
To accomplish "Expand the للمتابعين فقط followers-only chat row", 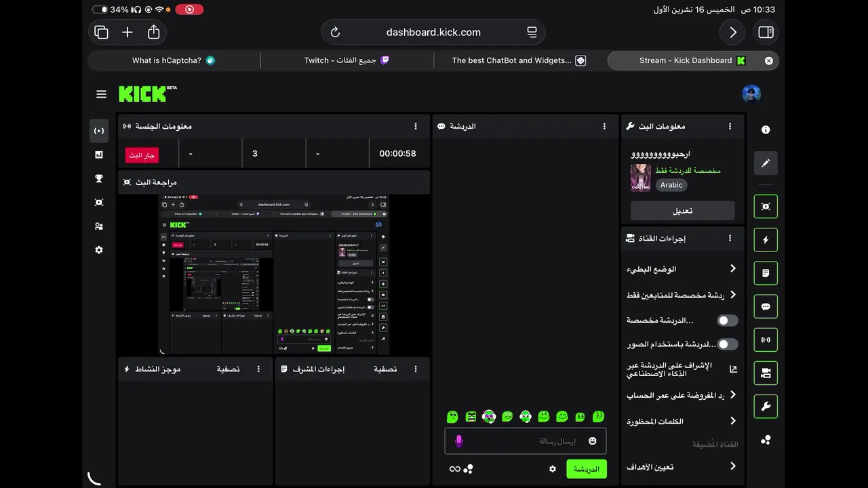I will pyautogui.click(x=682, y=295).
